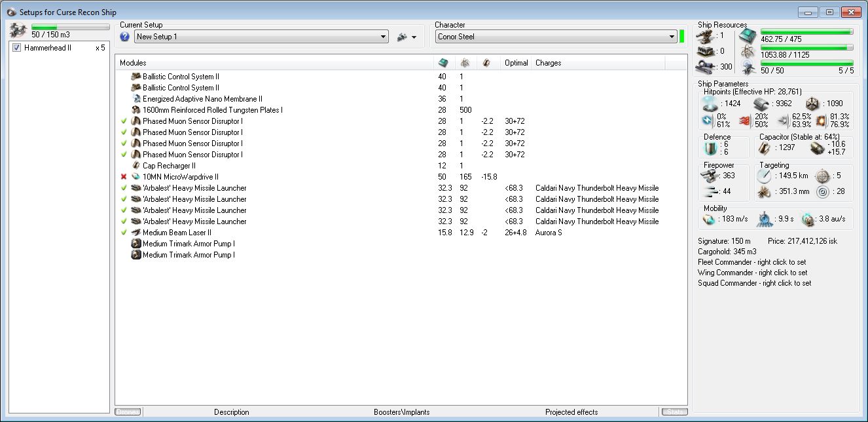The height and width of the screenshot is (422, 868).
Task: Click the Aurora S charge cell
Action: point(549,233)
